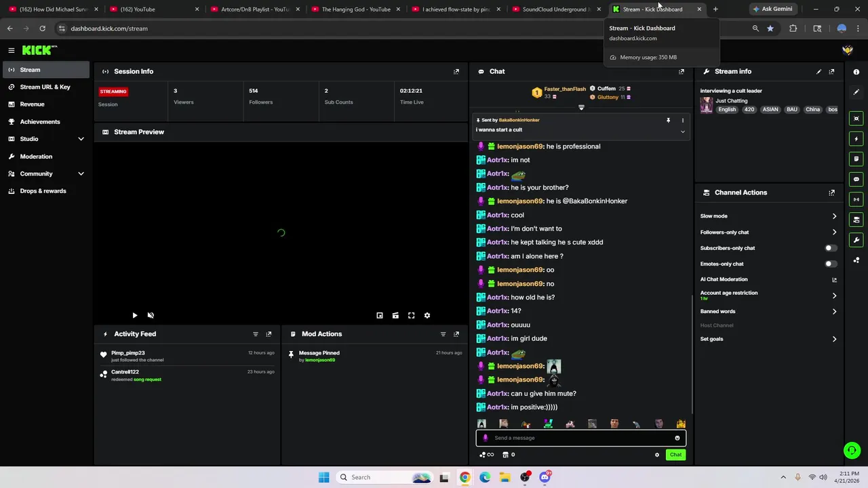Pop out the Activity Feed panel
Screen dimensions: 868x488
(269, 334)
